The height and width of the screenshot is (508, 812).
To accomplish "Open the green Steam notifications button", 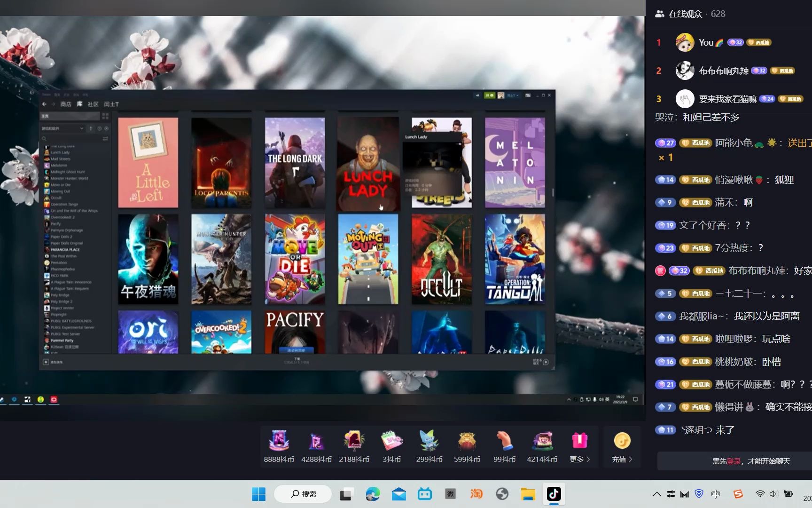I will click(x=490, y=95).
